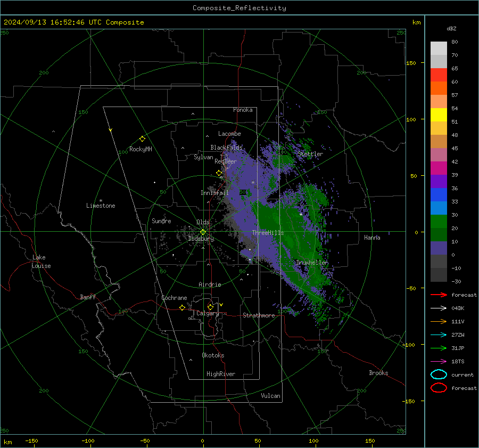Select the dark blue 36 dBZ swatch
Image resolution: width=479 pixels, height=448 pixels.
click(x=439, y=194)
